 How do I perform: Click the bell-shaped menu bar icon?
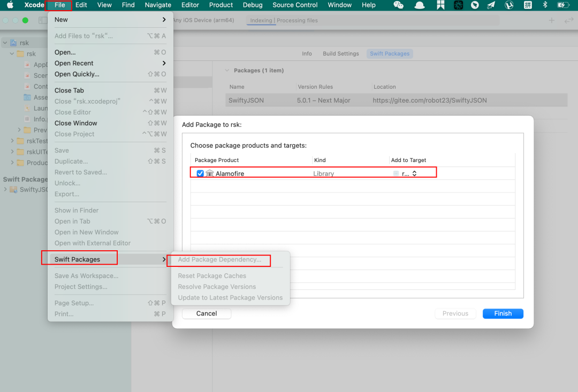420,5
